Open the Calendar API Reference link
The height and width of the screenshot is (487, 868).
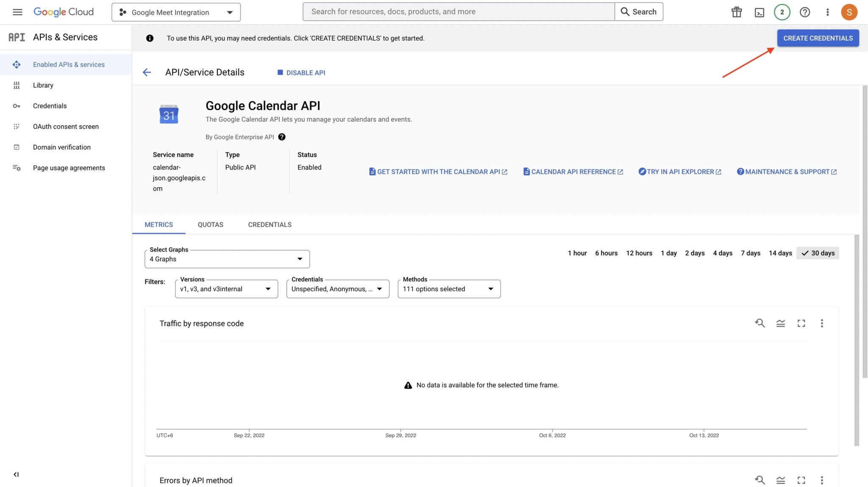(573, 172)
